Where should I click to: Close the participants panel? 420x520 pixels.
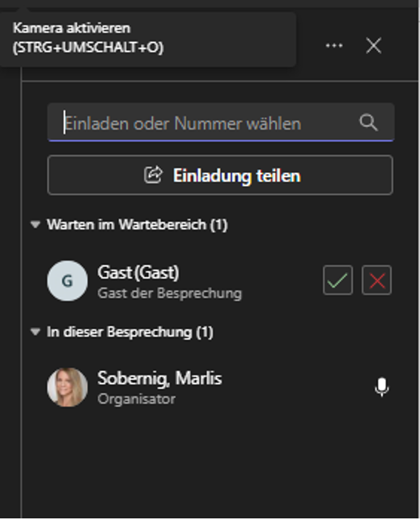[374, 45]
